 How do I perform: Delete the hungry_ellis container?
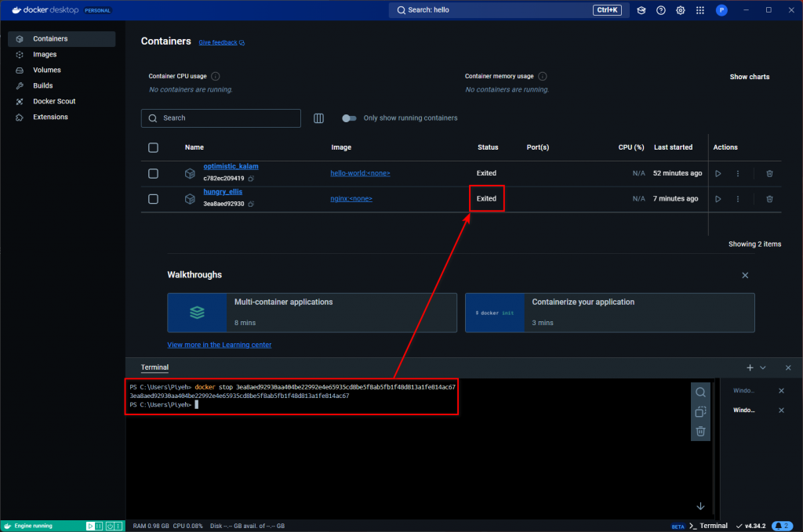click(x=769, y=199)
